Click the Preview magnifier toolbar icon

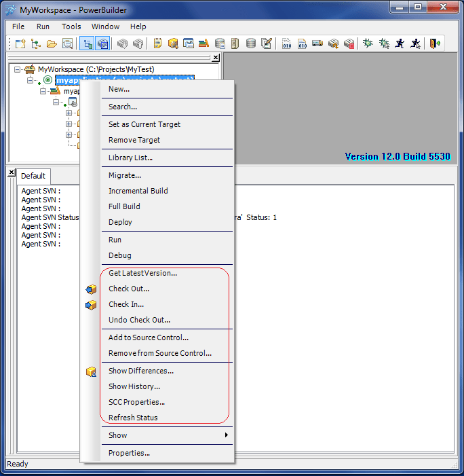[x=67, y=43]
